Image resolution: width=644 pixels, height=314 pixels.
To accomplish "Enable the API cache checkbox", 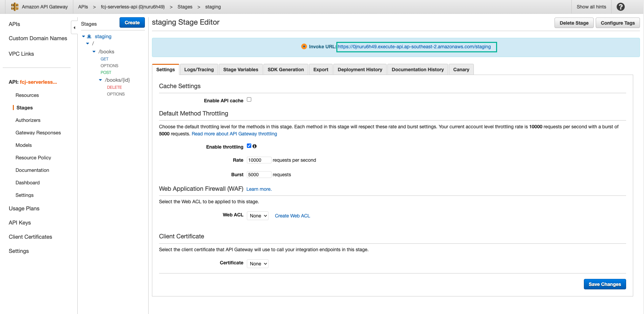I will pyautogui.click(x=249, y=100).
